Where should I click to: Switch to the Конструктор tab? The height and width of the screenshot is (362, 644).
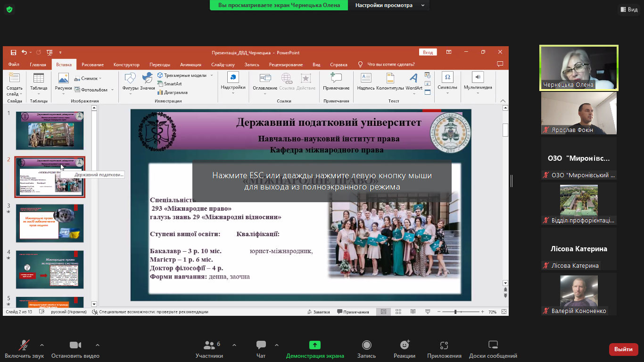(x=126, y=65)
